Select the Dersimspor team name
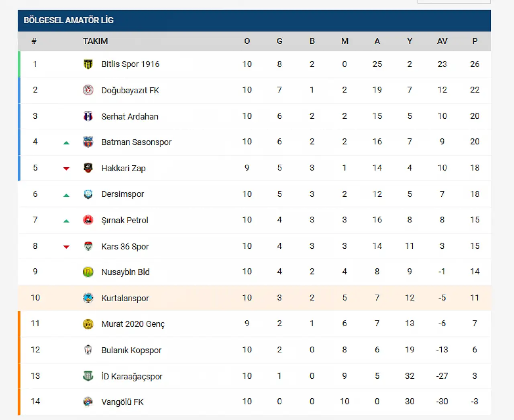 (122, 194)
